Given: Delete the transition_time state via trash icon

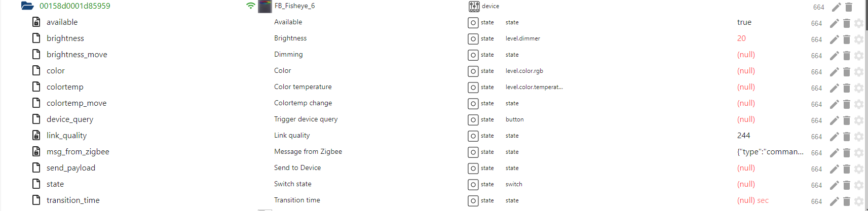Looking at the screenshot, I should coord(846,201).
